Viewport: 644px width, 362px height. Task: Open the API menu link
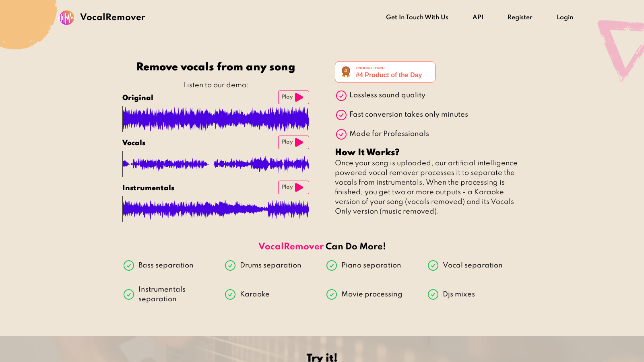[478, 17]
